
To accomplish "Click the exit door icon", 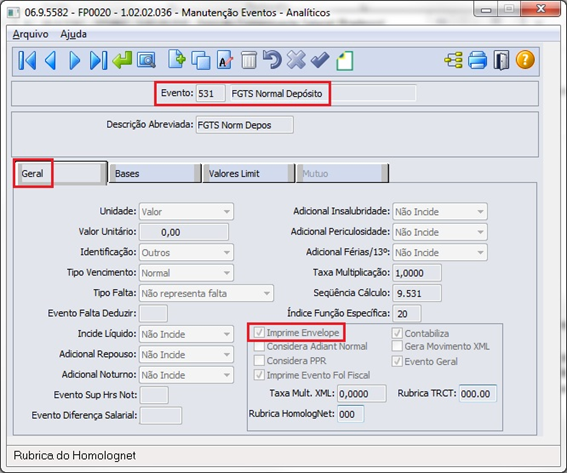I will pyautogui.click(x=501, y=60).
